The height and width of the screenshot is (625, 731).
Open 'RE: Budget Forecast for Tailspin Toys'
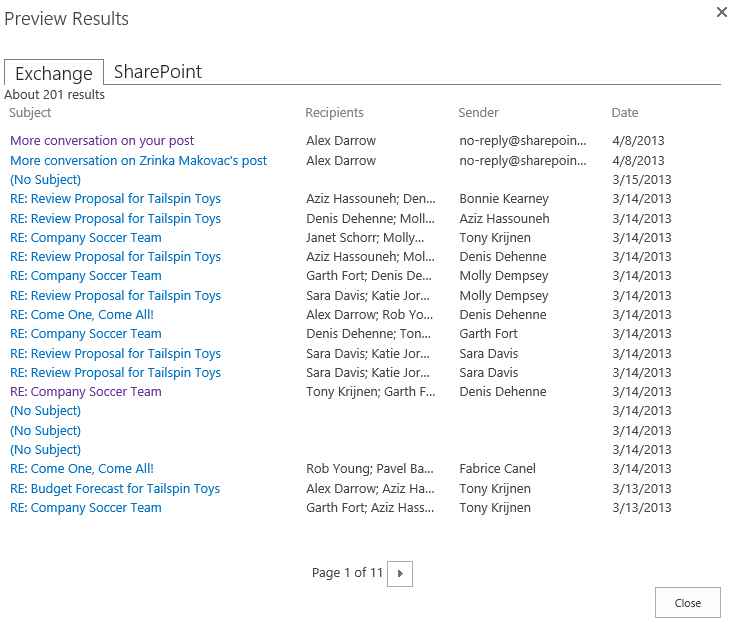[x=115, y=488]
